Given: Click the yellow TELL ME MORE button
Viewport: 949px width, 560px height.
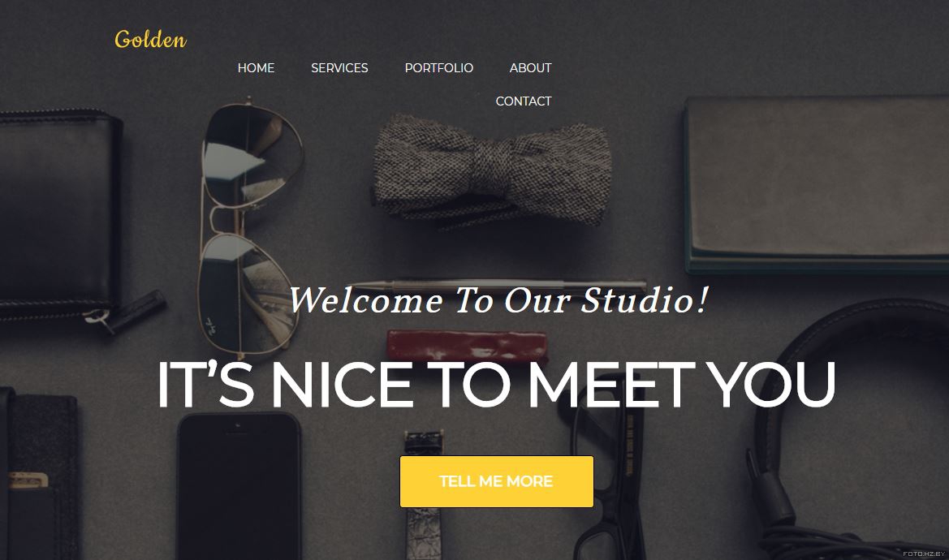Looking at the screenshot, I should pos(496,481).
